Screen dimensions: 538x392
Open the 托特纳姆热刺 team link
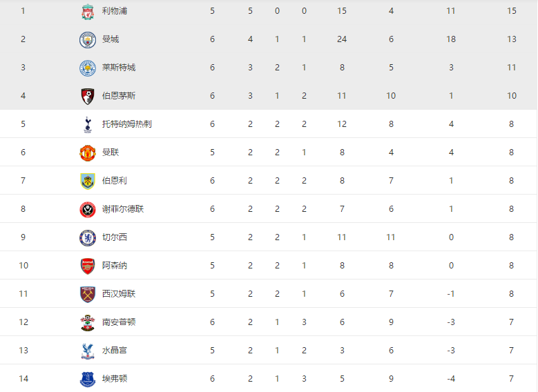tap(127, 124)
